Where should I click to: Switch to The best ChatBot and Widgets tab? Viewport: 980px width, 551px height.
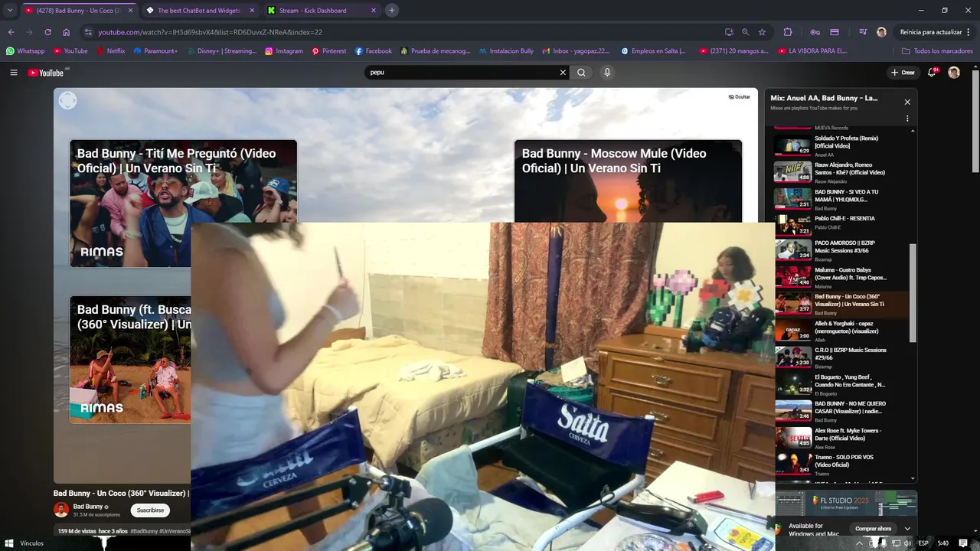[x=199, y=11]
